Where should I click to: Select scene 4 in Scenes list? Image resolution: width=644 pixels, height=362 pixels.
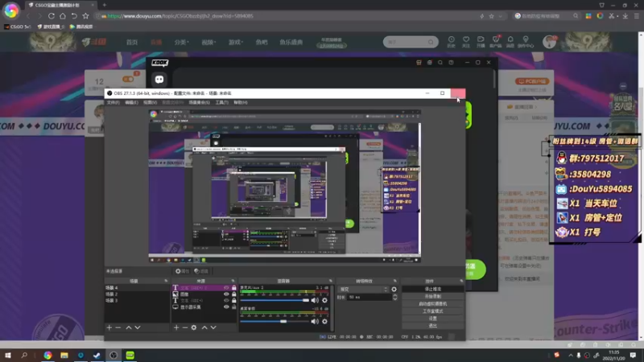coord(137,288)
